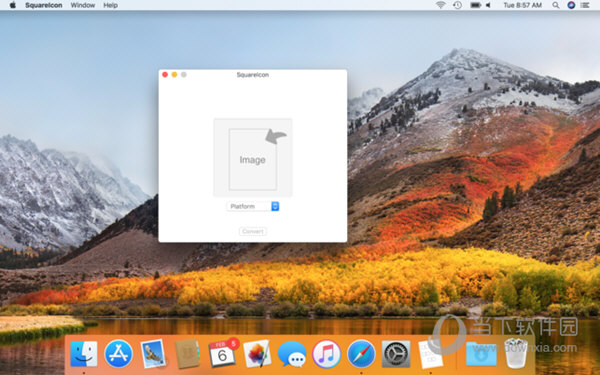
Task: Open the Calendar app showing 6
Action: pos(223,354)
